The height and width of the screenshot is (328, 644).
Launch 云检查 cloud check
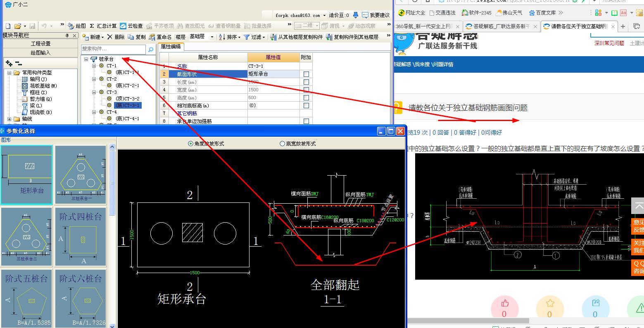tap(131, 26)
